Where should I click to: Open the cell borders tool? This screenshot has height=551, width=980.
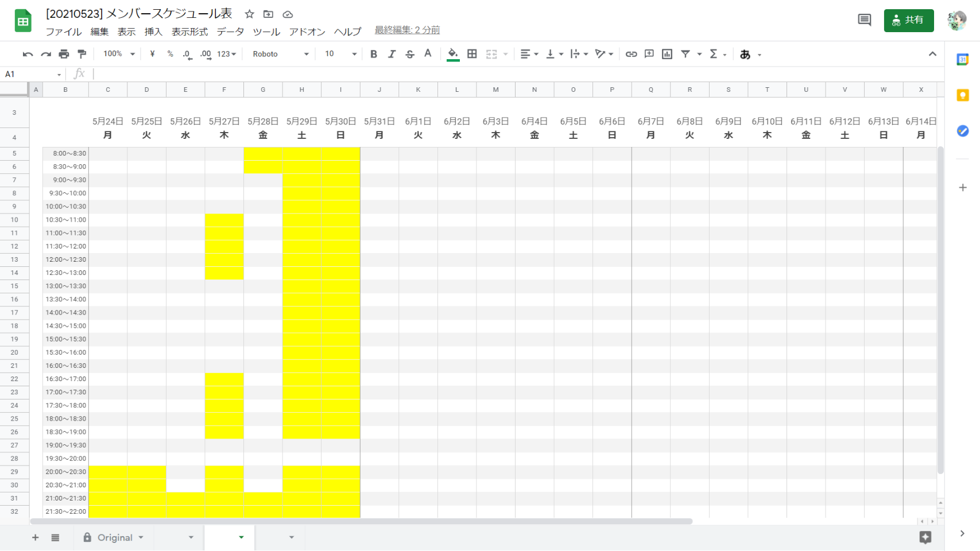(x=472, y=54)
